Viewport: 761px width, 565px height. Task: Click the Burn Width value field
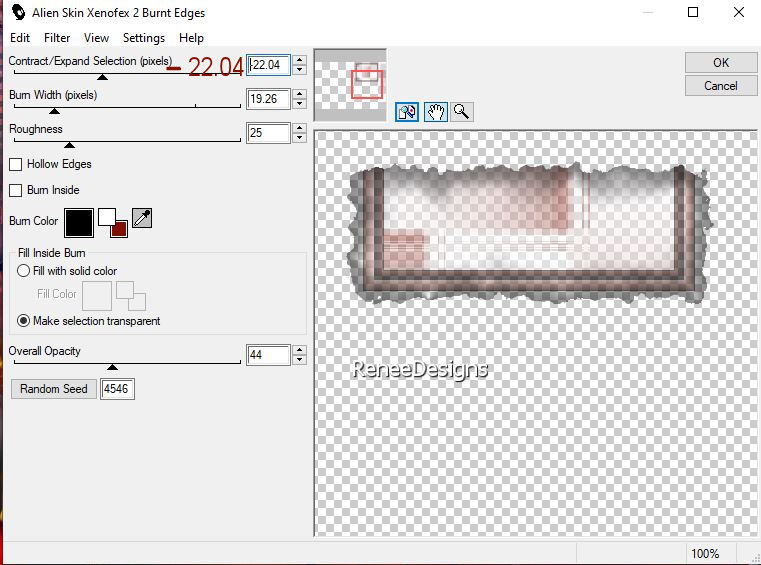(x=268, y=99)
